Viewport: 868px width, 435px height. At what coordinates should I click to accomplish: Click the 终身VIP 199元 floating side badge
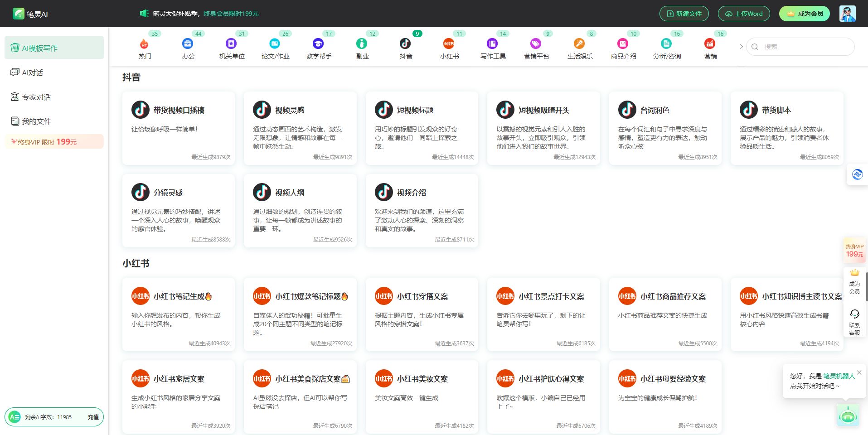pyautogui.click(x=854, y=251)
